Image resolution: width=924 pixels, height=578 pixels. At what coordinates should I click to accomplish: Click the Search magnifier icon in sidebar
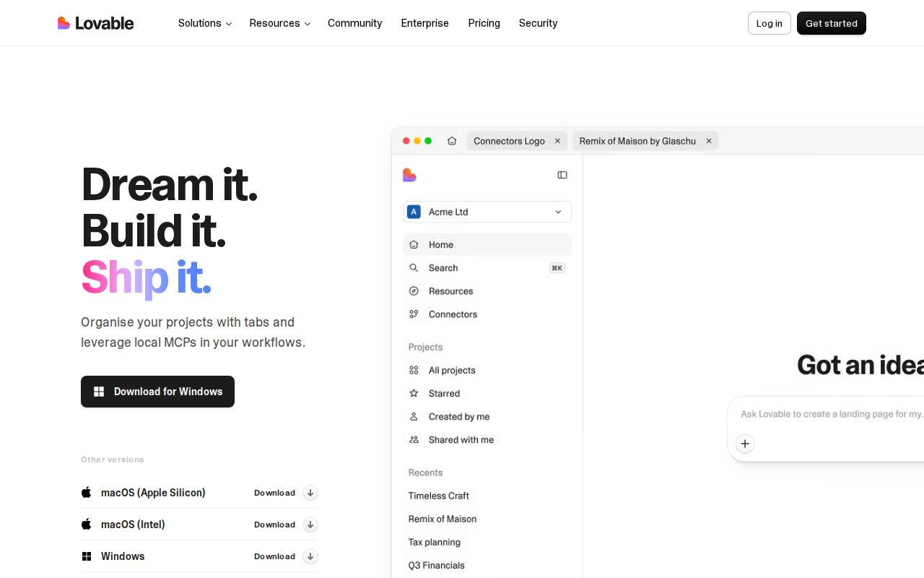414,268
